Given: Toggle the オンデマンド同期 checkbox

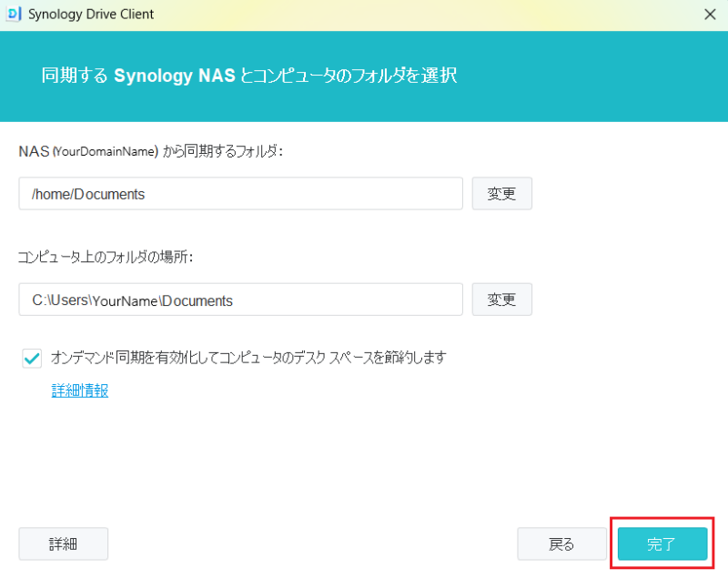Looking at the screenshot, I should tap(32, 358).
